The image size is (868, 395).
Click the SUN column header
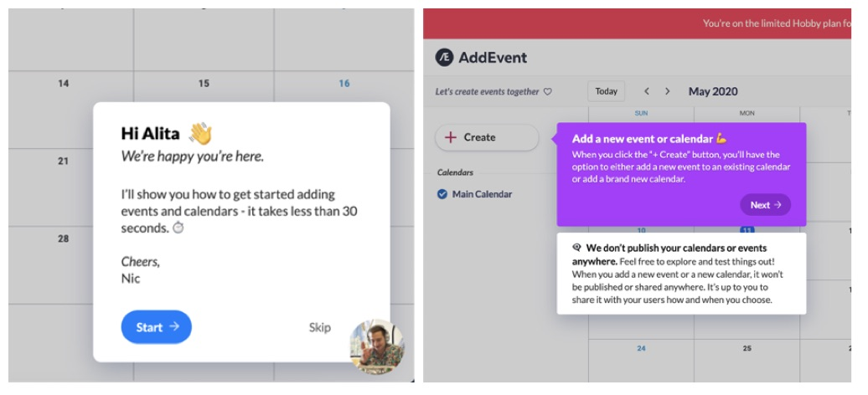pyautogui.click(x=641, y=114)
